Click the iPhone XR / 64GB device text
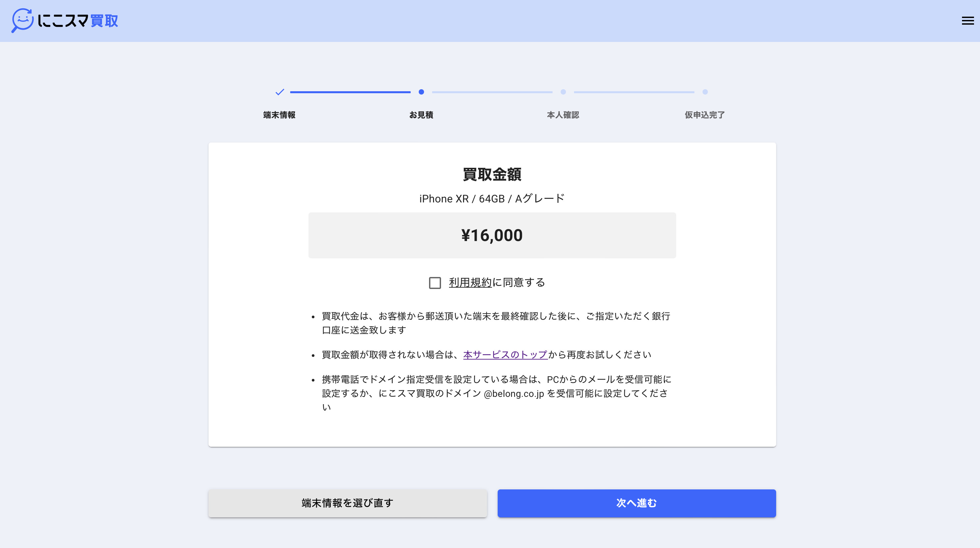This screenshot has height=548, width=980. 492,198
